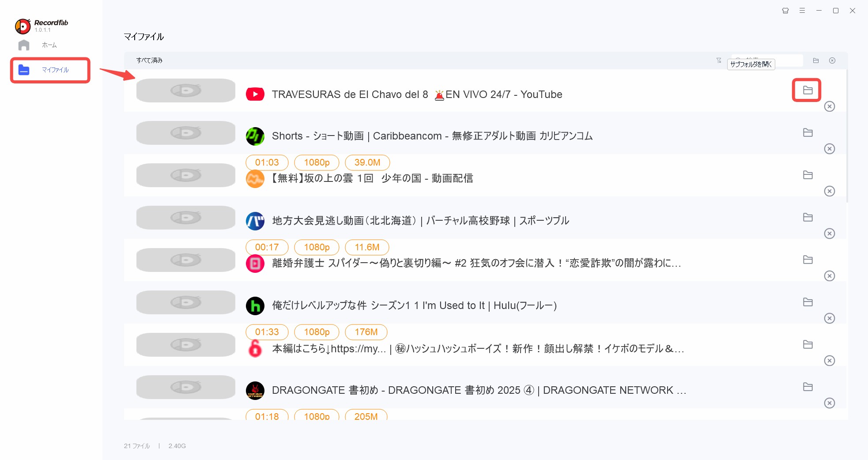
Task: Select title DRAGONGATE 書初め 2025 ④
Action: click(x=479, y=390)
